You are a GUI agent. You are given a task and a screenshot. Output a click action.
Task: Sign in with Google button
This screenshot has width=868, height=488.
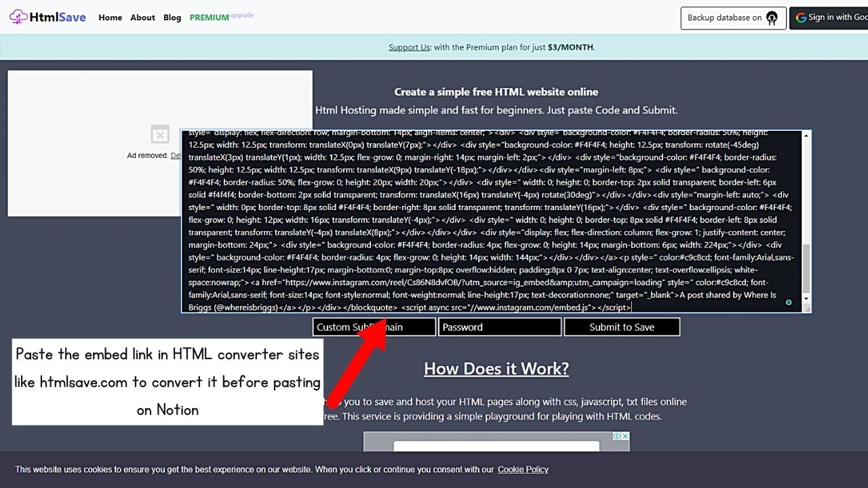(x=829, y=18)
